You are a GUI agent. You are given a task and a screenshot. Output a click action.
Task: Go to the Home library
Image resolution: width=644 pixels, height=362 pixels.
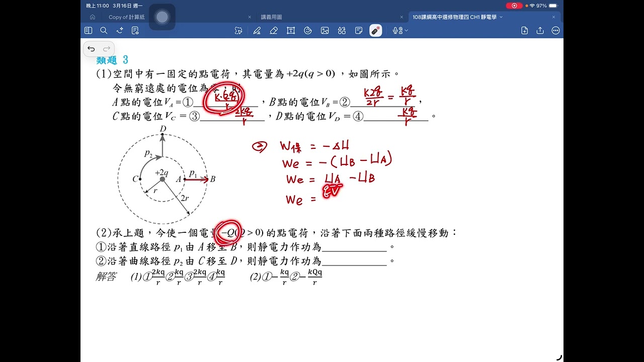(x=92, y=17)
